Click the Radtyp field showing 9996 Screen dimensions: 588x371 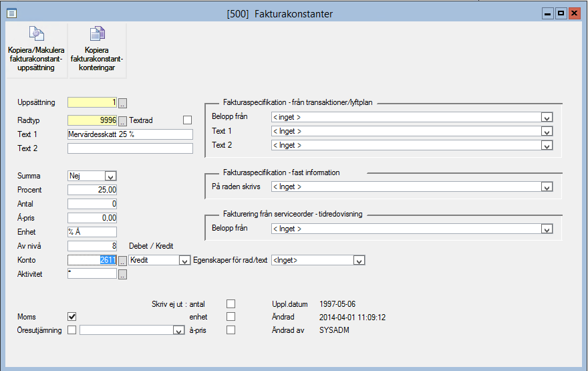(x=92, y=120)
